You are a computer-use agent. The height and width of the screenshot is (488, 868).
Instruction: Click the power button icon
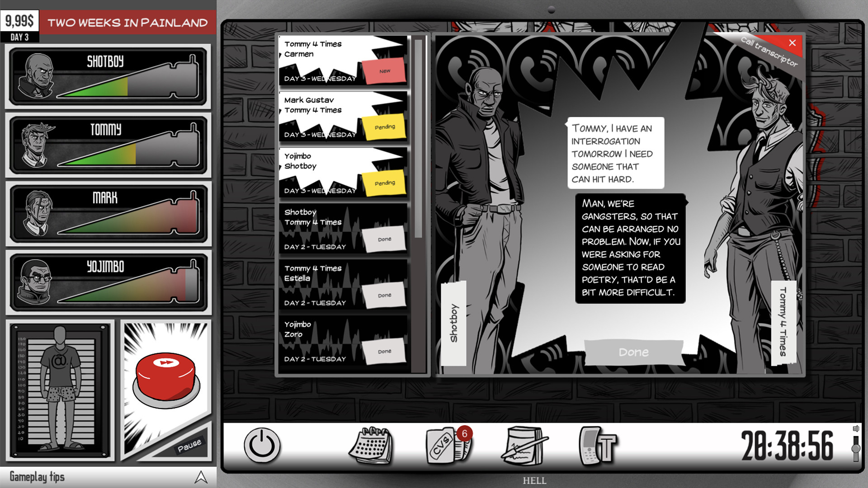point(262,446)
